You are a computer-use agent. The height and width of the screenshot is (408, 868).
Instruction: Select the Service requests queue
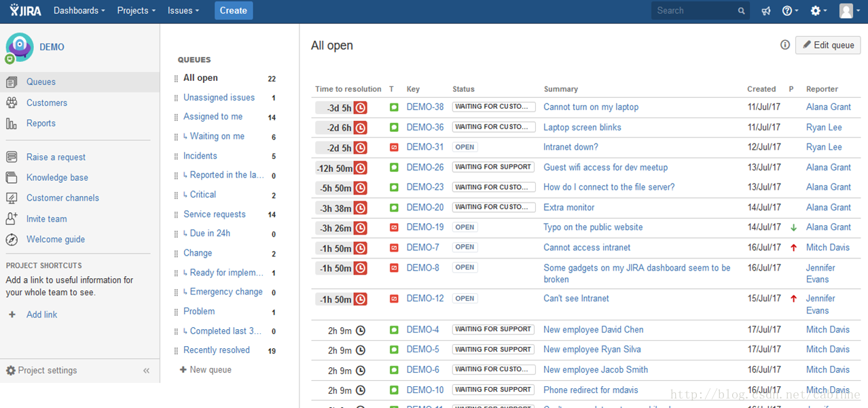pos(215,214)
